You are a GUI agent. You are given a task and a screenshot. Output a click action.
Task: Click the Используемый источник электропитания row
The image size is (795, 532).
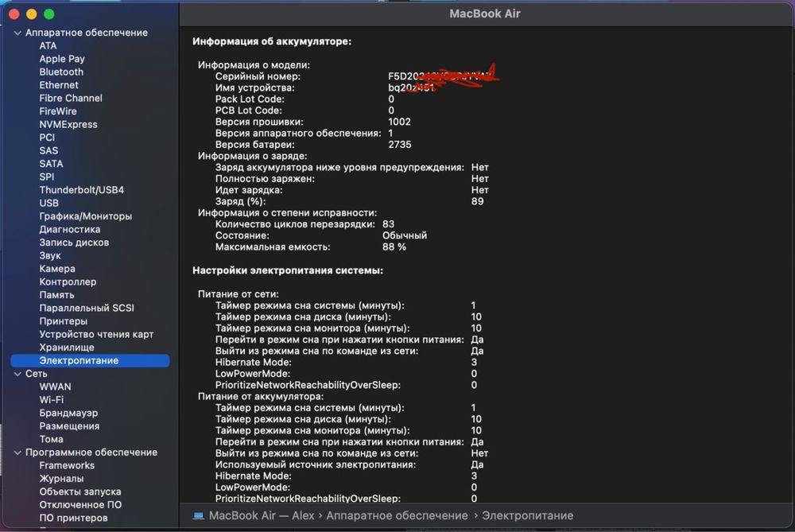point(349,464)
